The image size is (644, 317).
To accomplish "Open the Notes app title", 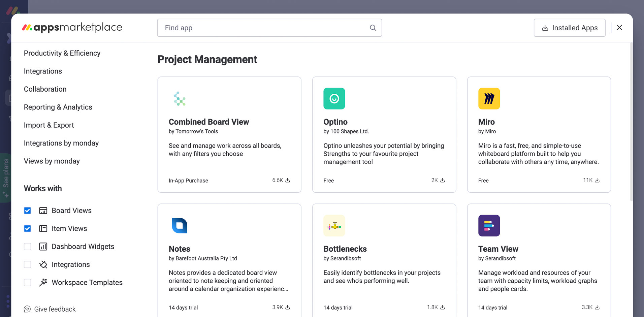I will click(180, 249).
